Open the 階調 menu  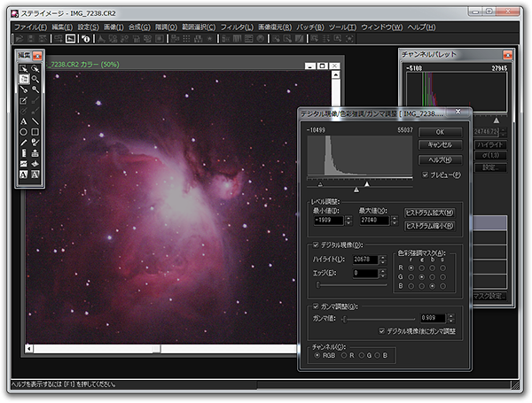pos(166,27)
